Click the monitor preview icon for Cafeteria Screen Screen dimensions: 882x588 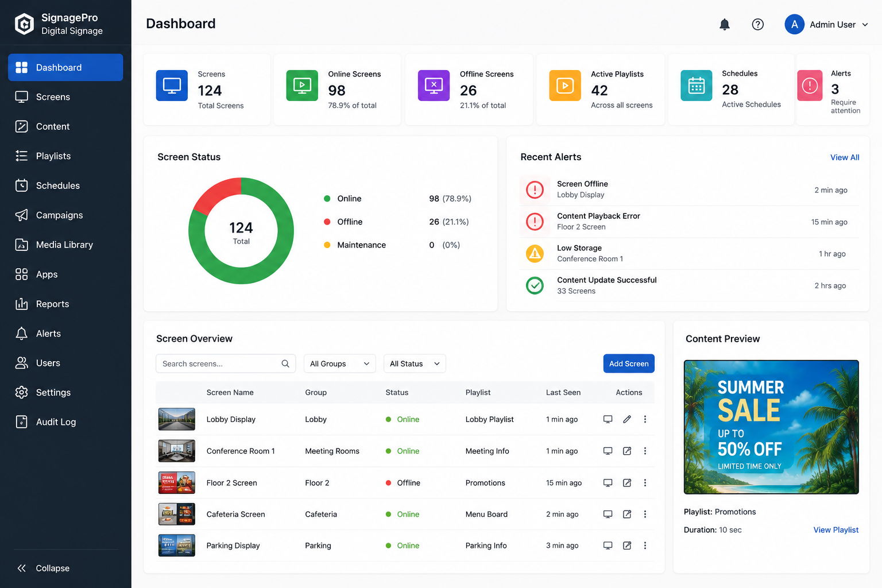click(x=608, y=514)
